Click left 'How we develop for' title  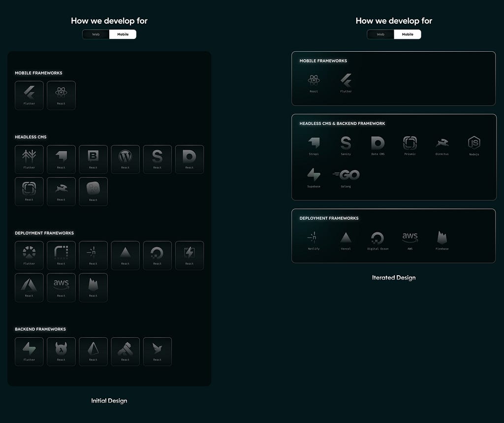coord(109,21)
